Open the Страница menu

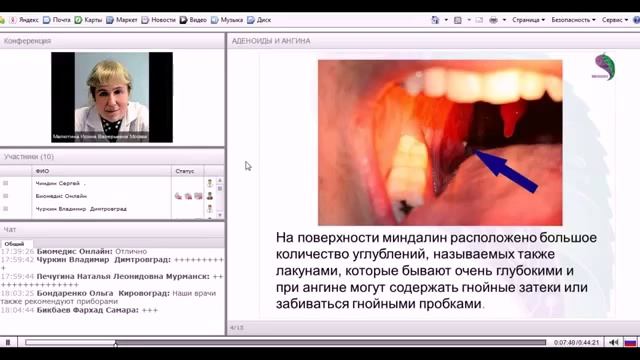click(x=528, y=20)
